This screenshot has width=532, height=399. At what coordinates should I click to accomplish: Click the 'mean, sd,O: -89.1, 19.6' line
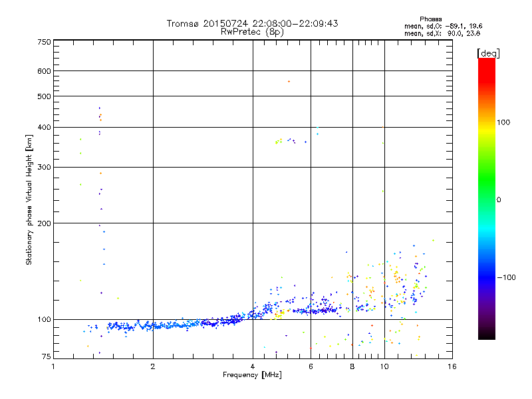[x=443, y=26]
